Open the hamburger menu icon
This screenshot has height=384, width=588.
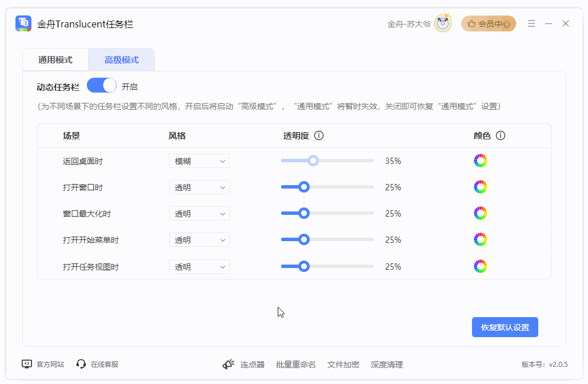click(531, 23)
